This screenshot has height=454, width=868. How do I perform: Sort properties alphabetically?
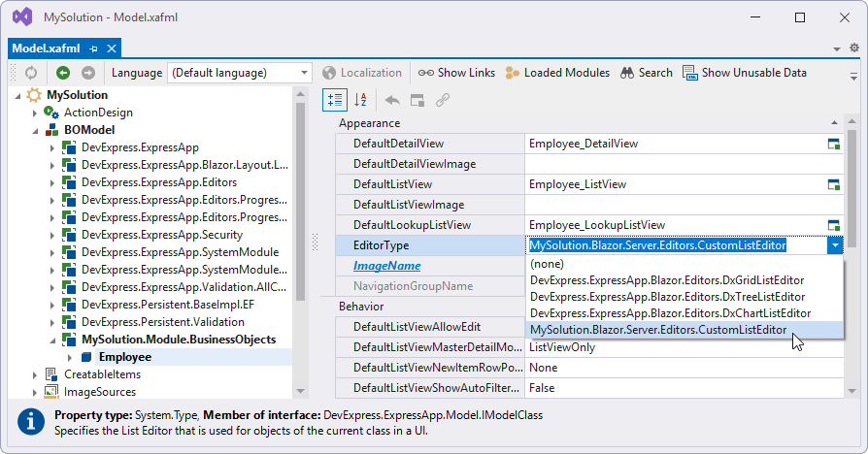360,100
